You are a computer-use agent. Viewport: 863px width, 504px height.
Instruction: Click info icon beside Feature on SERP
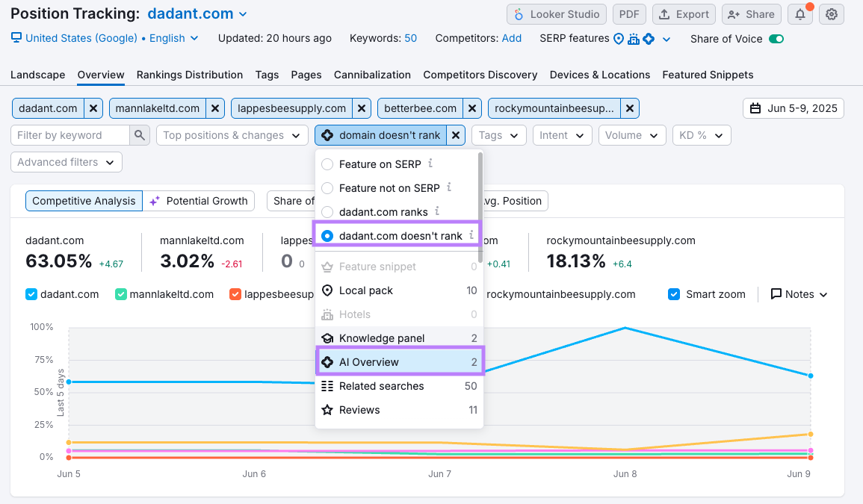[x=430, y=164]
